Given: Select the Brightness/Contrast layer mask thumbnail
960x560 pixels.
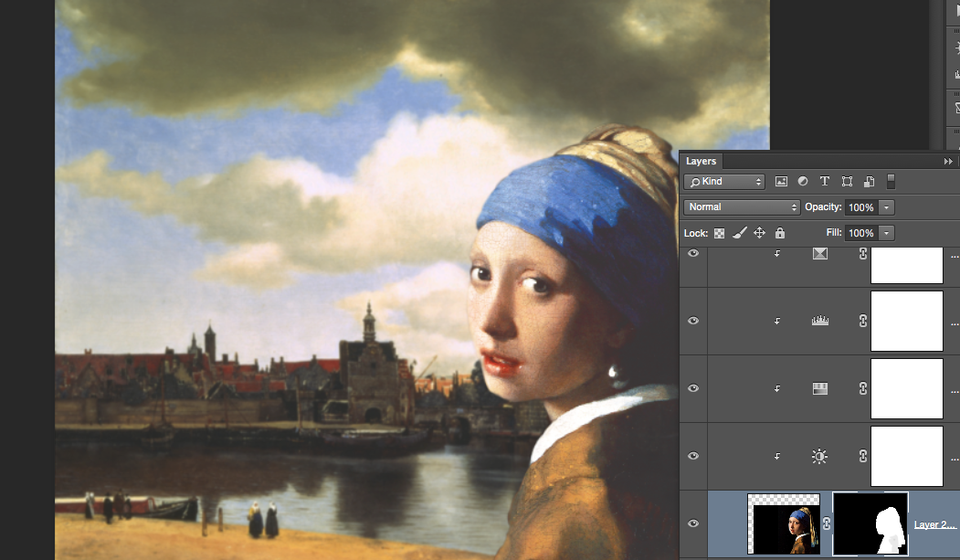Looking at the screenshot, I should [x=907, y=456].
